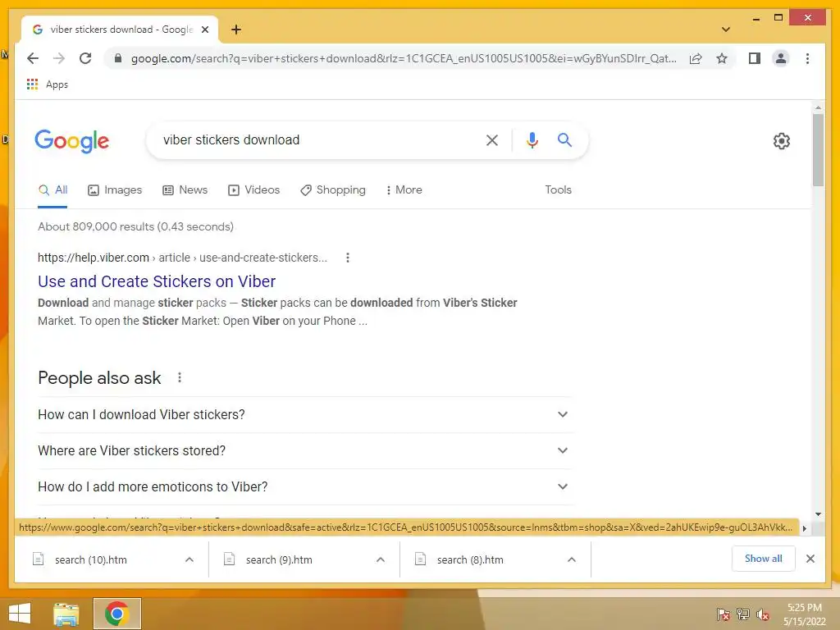Open Chrome three-dot menu
Image resolution: width=840 pixels, height=630 pixels.
[x=807, y=58]
